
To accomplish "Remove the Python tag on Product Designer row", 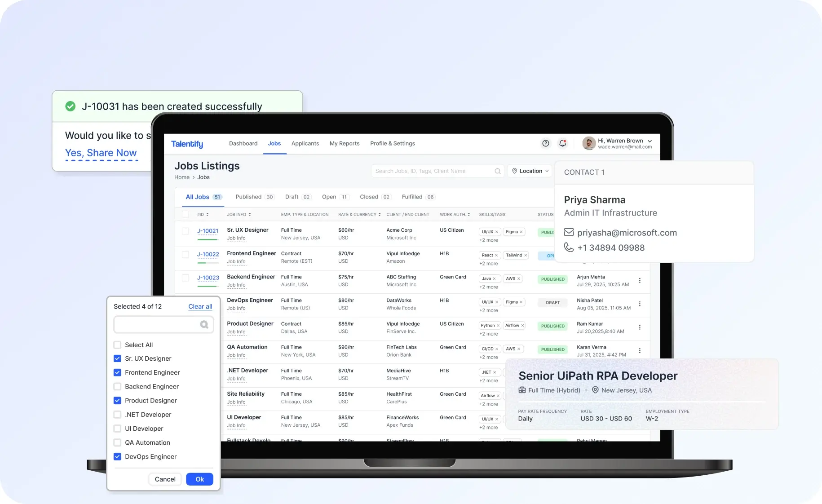I will coord(498,325).
